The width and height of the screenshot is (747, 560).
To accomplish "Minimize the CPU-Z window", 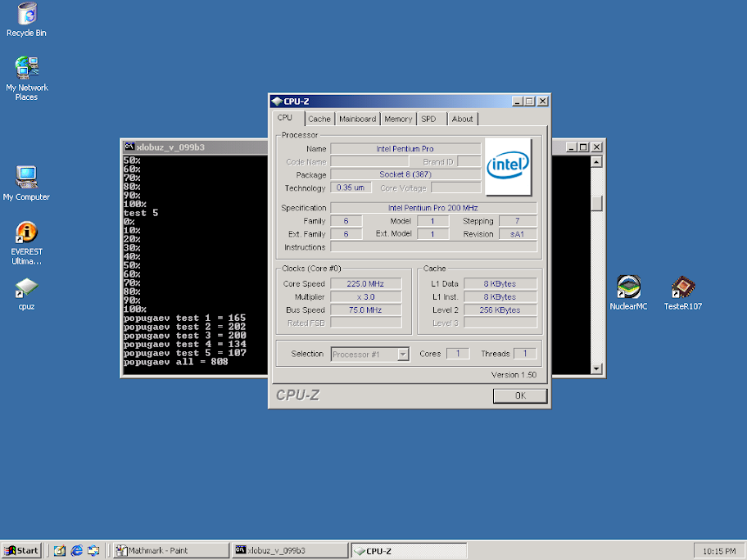I will tap(518, 102).
